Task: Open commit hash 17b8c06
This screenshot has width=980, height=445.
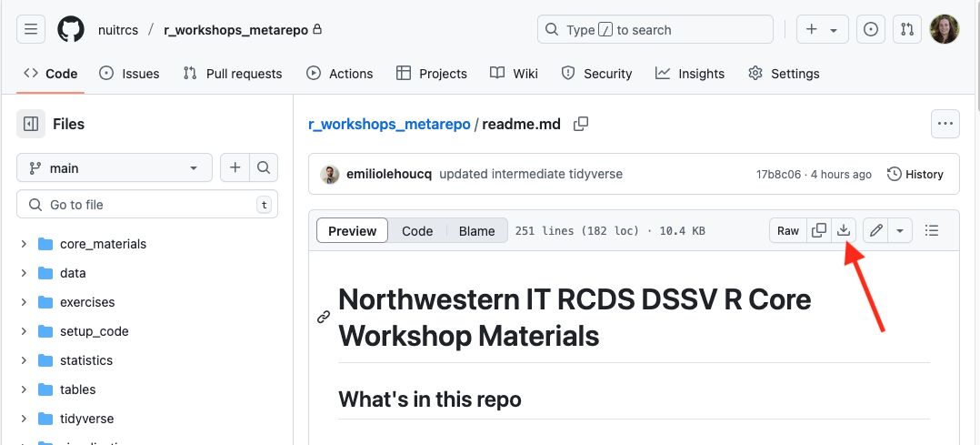Action: tap(778, 175)
